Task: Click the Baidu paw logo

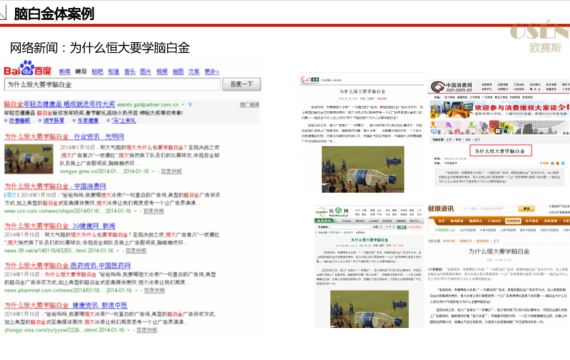Action: click(x=28, y=68)
